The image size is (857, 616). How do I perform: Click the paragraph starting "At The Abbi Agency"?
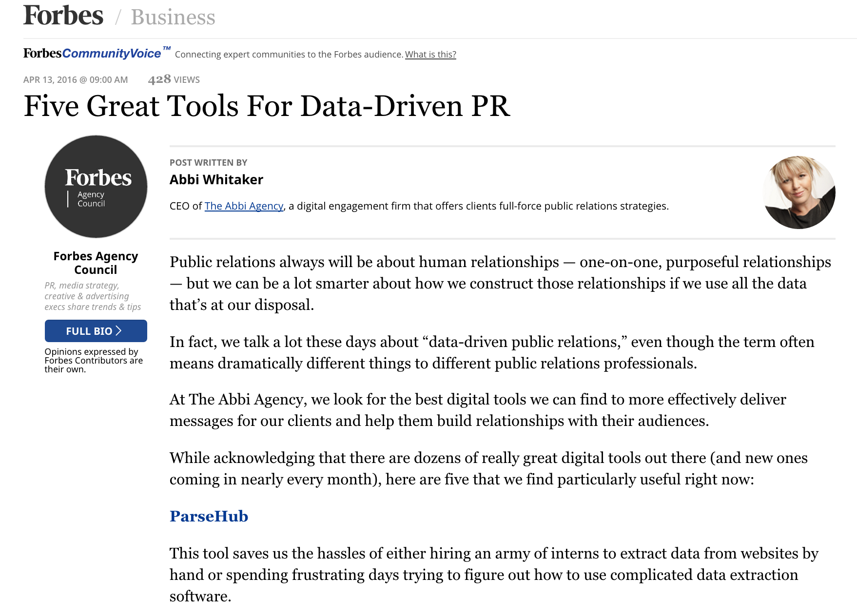478,410
